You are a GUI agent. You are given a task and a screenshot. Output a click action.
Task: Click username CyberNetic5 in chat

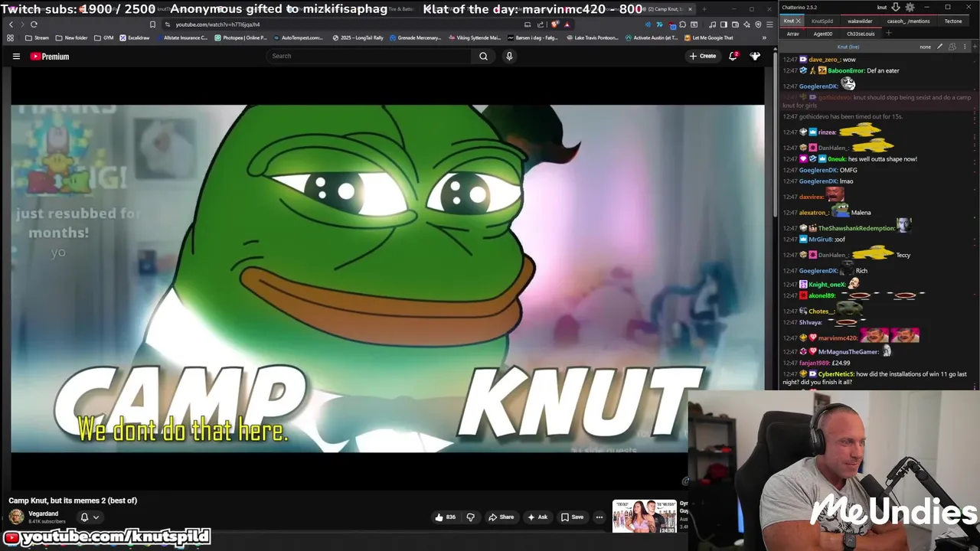tap(836, 374)
